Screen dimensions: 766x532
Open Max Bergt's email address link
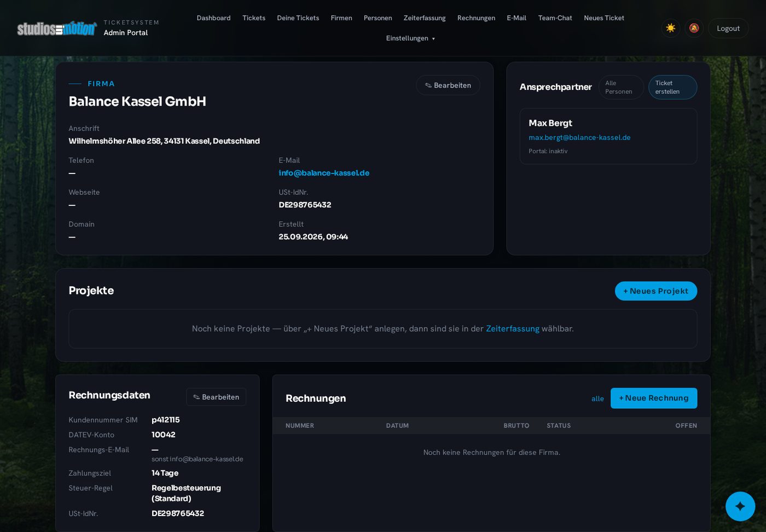[x=579, y=137]
